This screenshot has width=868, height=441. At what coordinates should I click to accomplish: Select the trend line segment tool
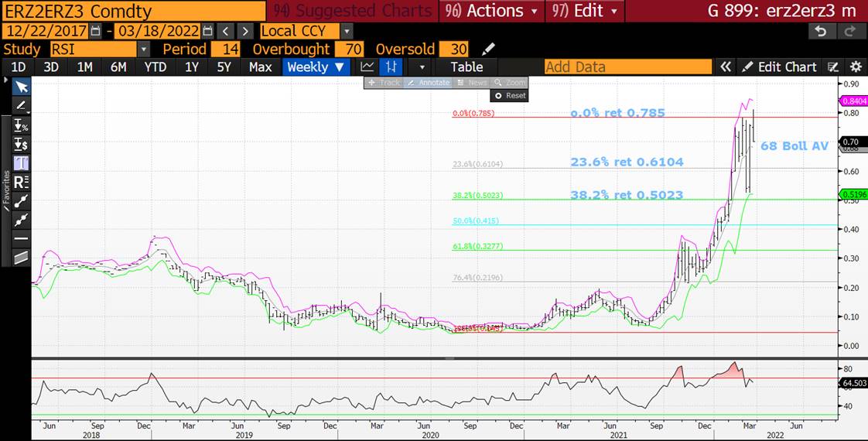pos(21,201)
